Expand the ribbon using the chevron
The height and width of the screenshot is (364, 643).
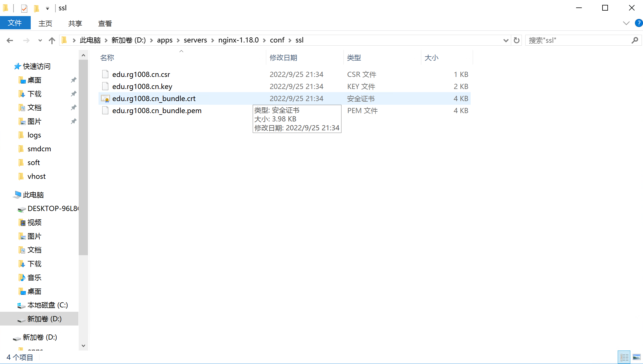coord(626,23)
